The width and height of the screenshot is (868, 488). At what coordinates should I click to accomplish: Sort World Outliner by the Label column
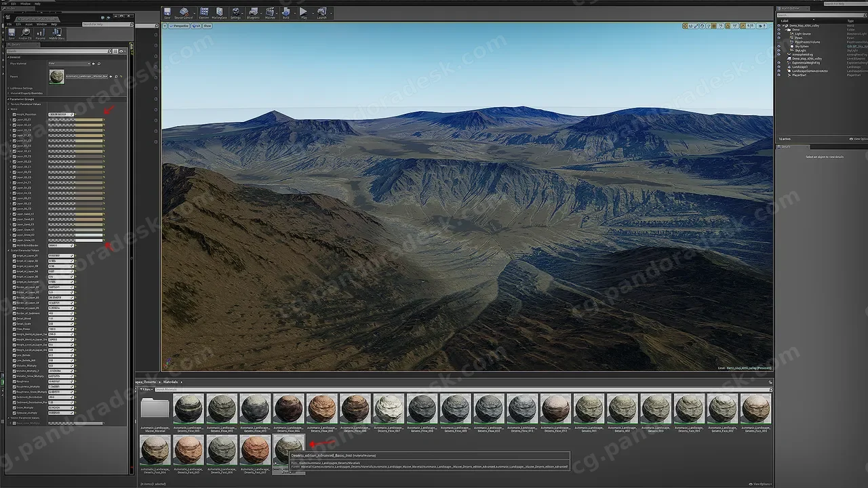786,21
